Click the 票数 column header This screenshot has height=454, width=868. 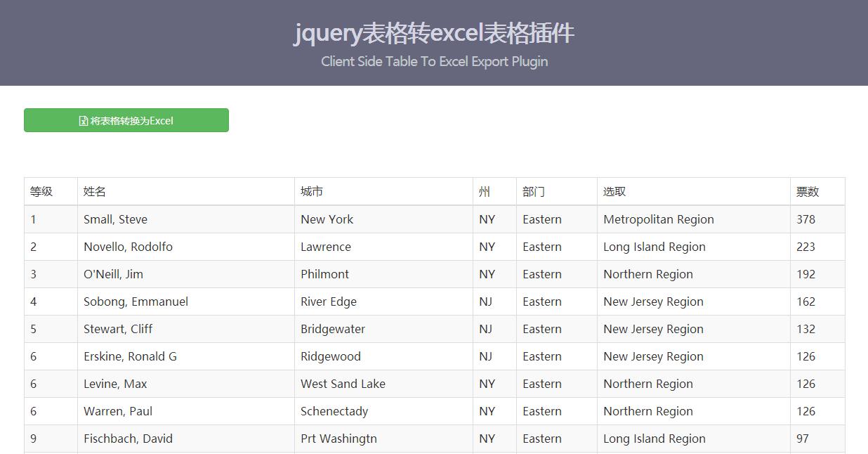pyautogui.click(x=817, y=191)
